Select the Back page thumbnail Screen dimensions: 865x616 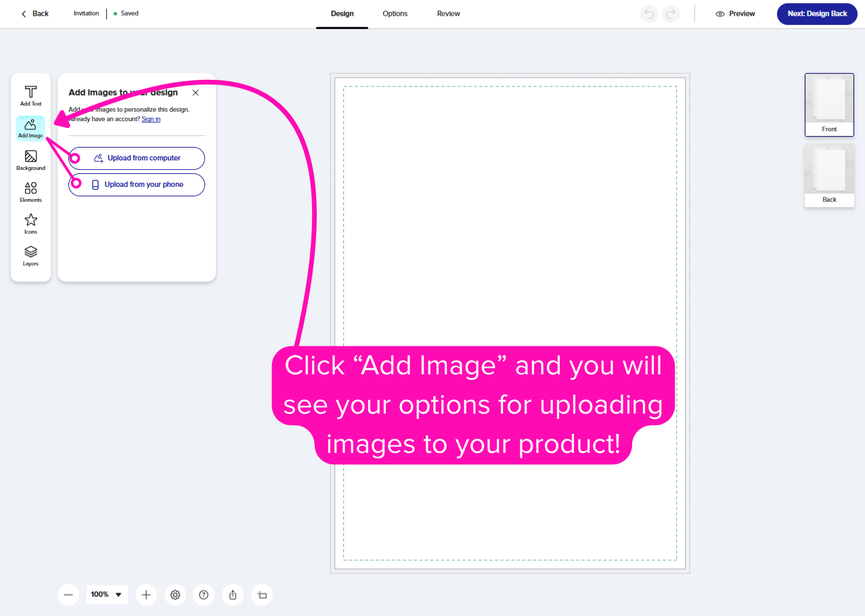[x=829, y=175]
